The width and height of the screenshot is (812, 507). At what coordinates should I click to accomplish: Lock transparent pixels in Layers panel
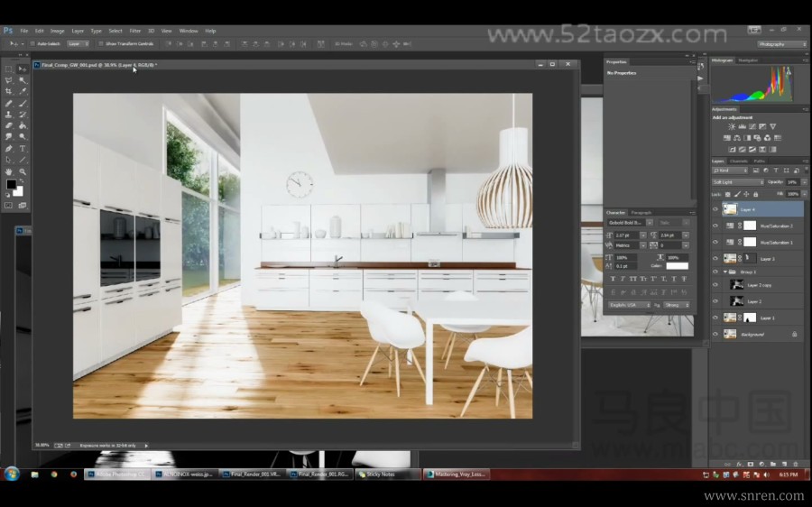(x=727, y=194)
